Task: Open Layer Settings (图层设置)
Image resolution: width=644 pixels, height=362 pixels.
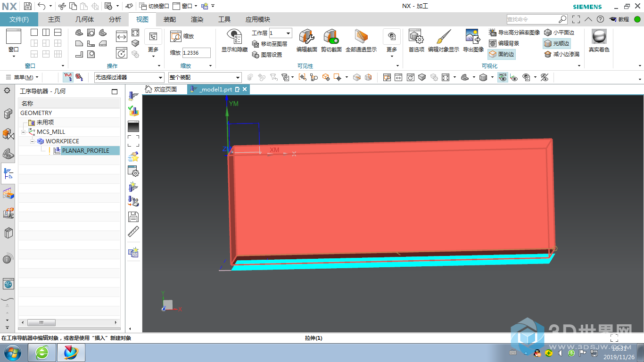Action: pyautogui.click(x=266, y=55)
